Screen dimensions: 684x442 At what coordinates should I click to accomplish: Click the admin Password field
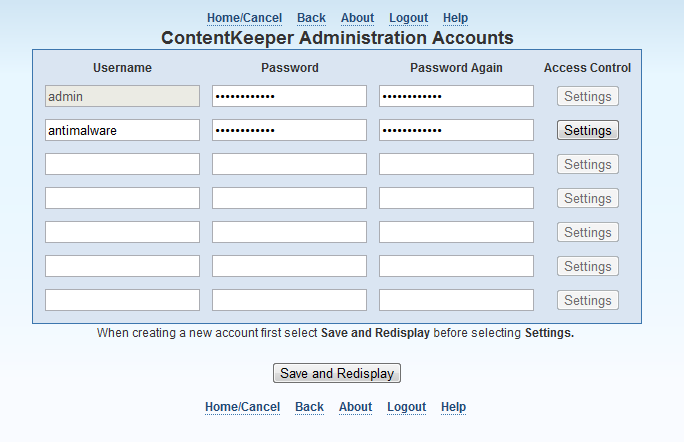coord(289,96)
